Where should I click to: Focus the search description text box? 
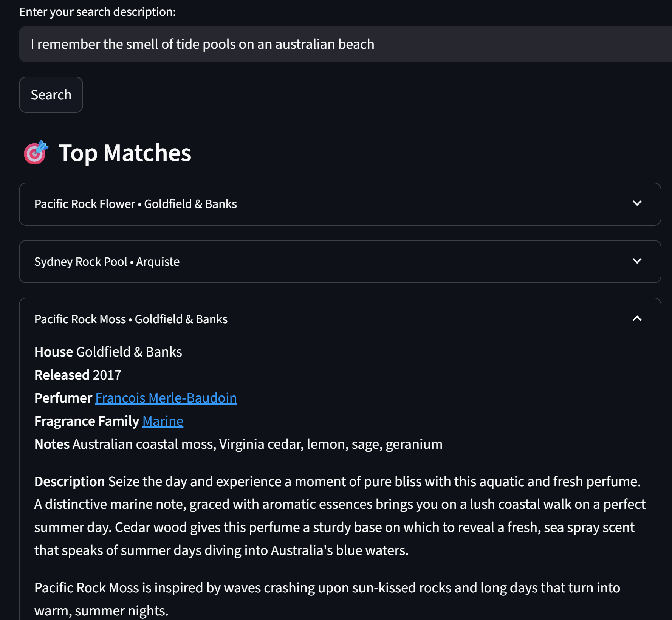click(345, 44)
